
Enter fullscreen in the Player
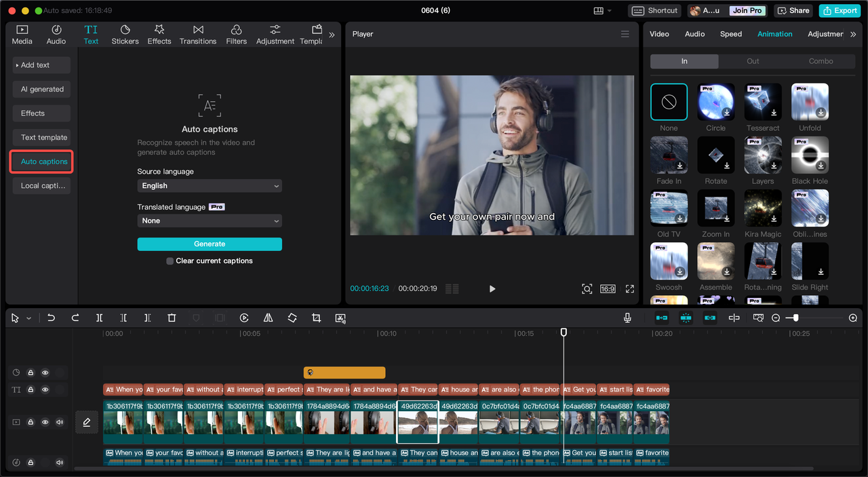(630, 289)
